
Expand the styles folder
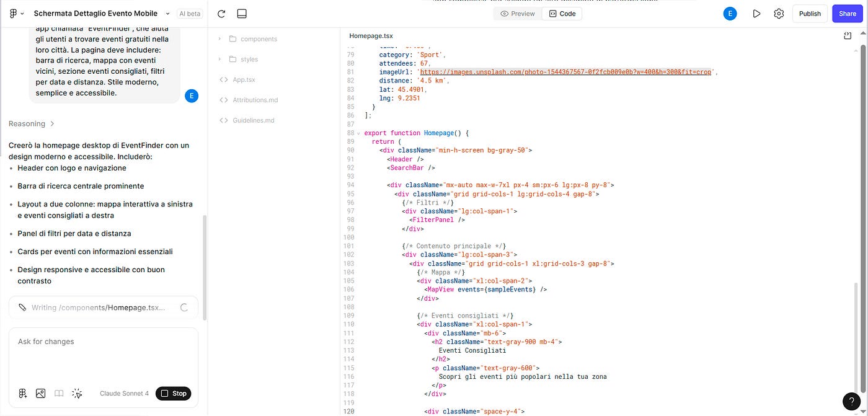point(219,59)
